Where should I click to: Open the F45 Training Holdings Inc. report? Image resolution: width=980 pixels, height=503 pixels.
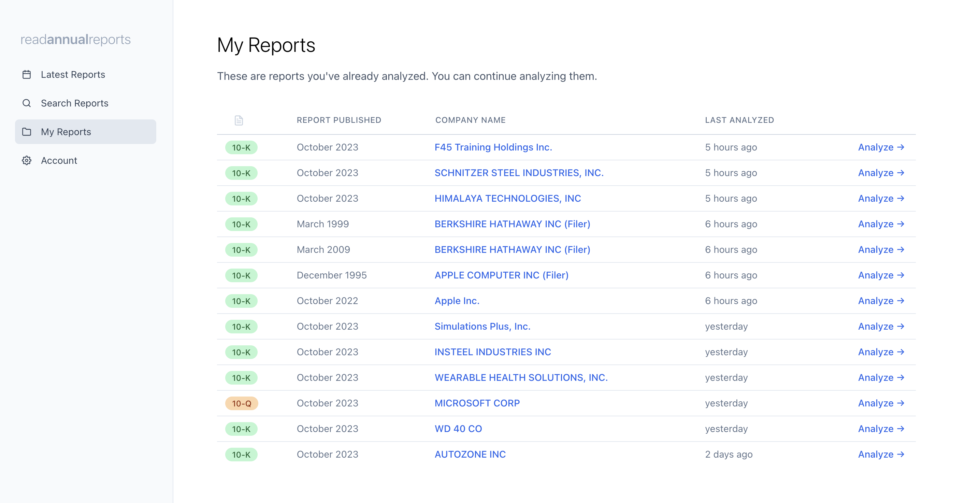pyautogui.click(x=493, y=147)
